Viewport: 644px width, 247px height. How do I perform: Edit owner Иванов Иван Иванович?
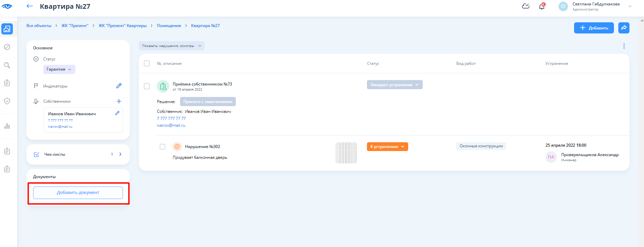click(117, 113)
